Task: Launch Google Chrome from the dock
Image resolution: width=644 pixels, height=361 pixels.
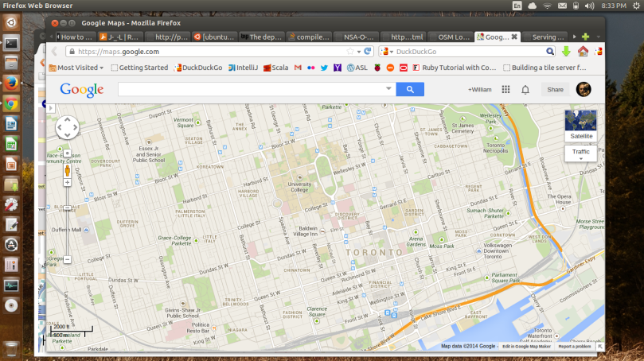Action: 11,104
